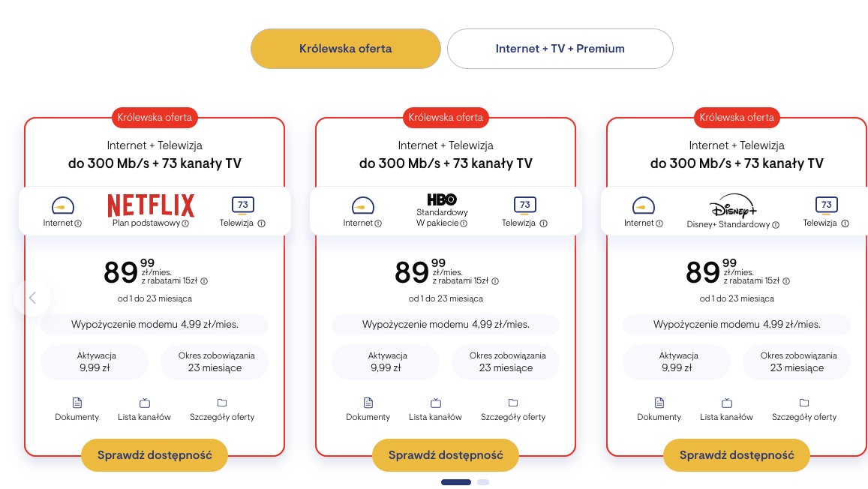868x489 pixels.
Task: Open Dokumenty in the Disney+ offer card
Action: coord(659,409)
